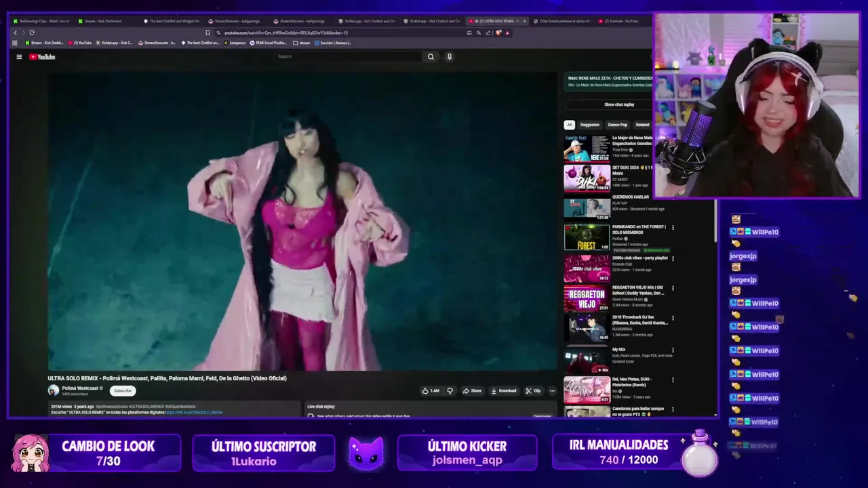This screenshot has width=868, height=488.
Task: Click the YouTube logo
Action: pyautogui.click(x=42, y=57)
